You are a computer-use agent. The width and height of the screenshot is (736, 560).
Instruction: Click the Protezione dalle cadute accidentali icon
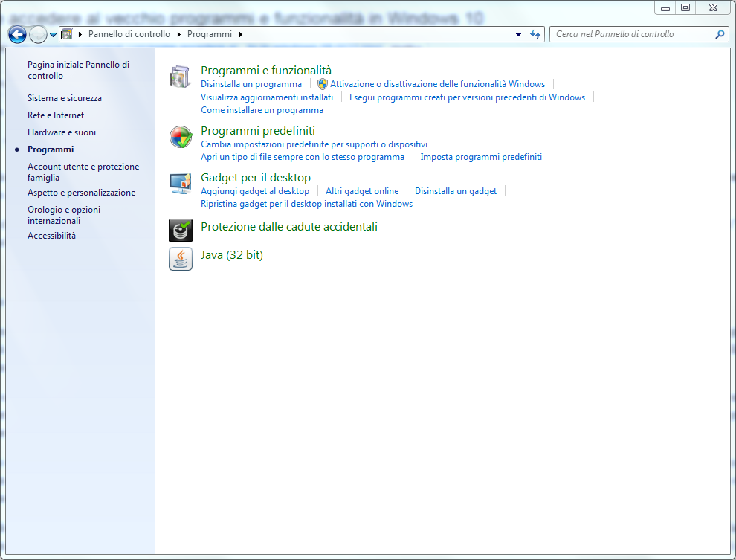(181, 230)
